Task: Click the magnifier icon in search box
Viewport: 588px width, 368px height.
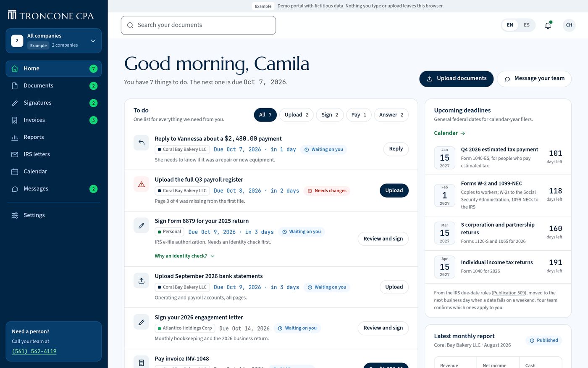Action: (130, 25)
